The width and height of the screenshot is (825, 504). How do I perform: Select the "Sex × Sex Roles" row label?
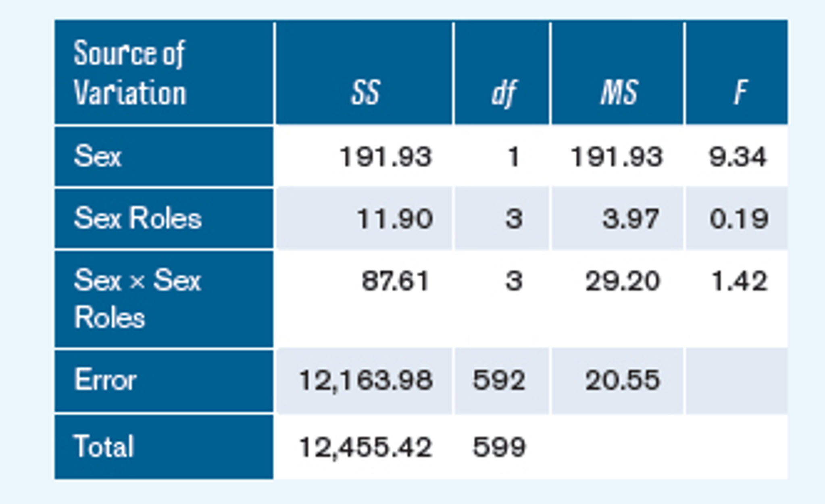[x=137, y=299]
